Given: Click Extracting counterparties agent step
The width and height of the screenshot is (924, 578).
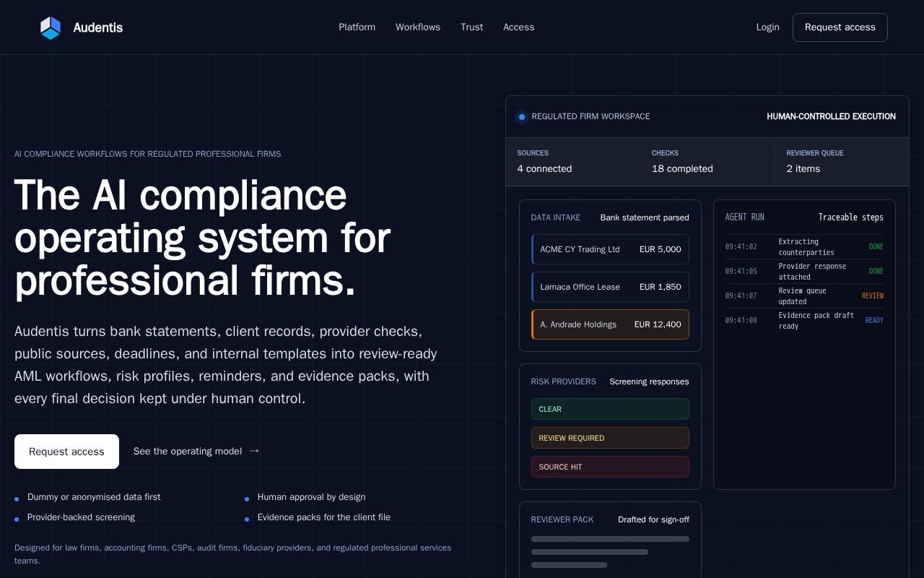Looking at the screenshot, I should [x=804, y=247].
